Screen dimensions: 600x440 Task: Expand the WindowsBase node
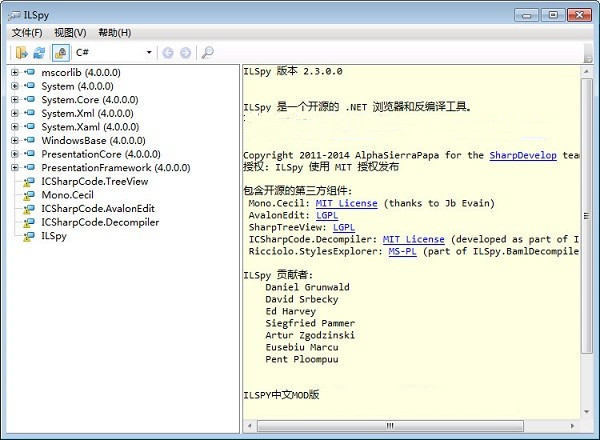click(x=15, y=140)
